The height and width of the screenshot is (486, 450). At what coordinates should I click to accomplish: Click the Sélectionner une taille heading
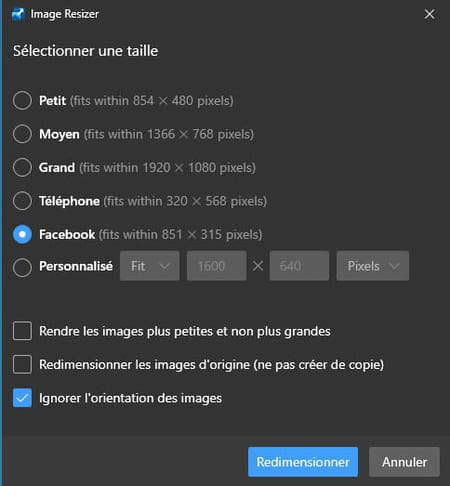86,51
